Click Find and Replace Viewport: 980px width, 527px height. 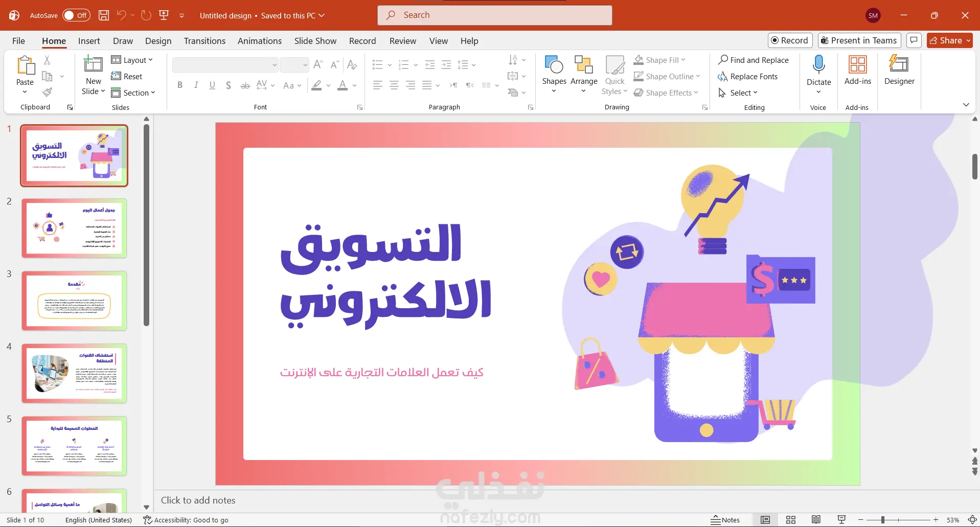754,60
